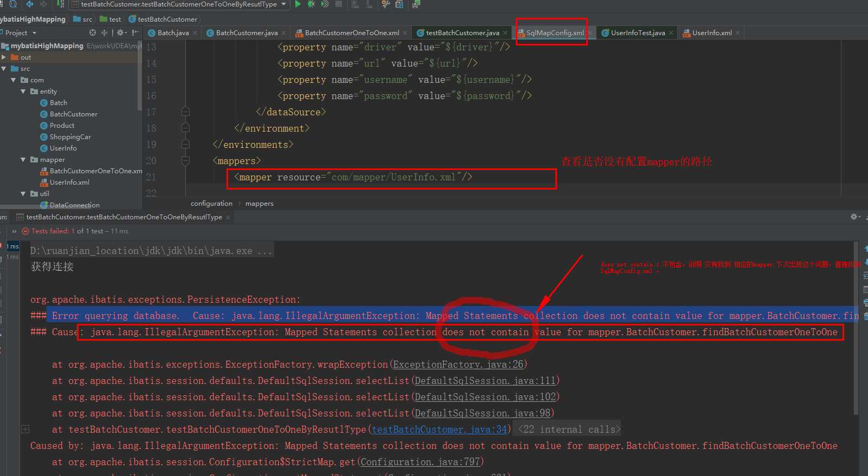Select the SqlMapConfig.xml tab
868x476 pixels.
555,33
